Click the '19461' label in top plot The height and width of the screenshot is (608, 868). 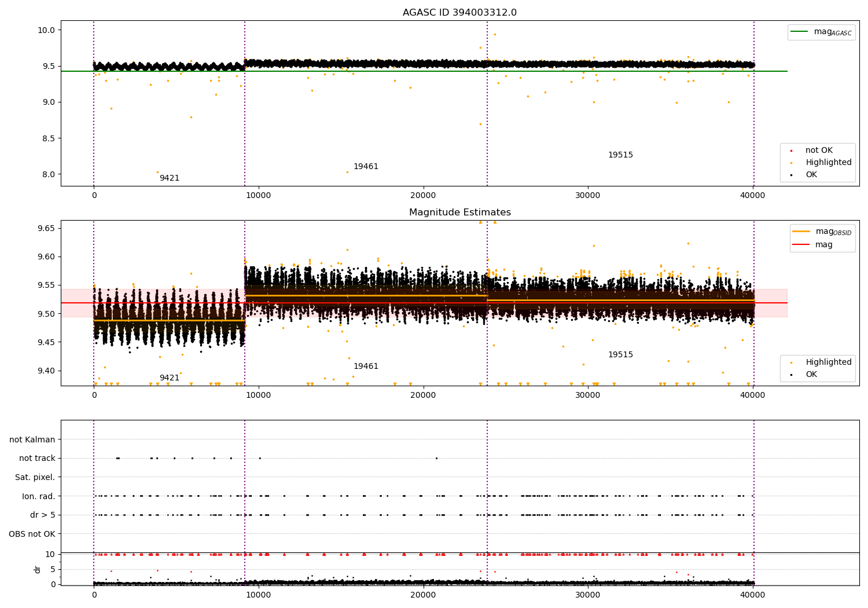[x=366, y=166]
